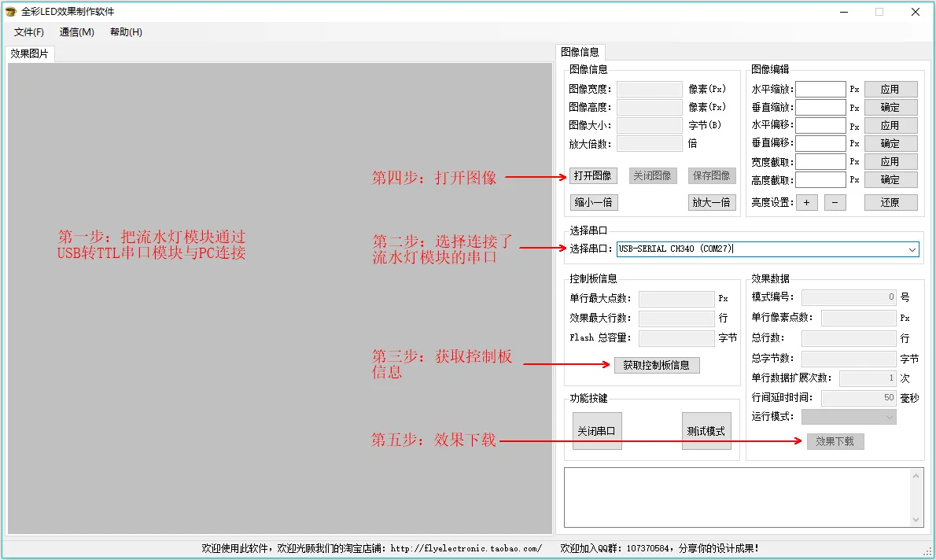936x560 pixels.
Task: Focus the 高度截取 input field
Action: [821, 179]
